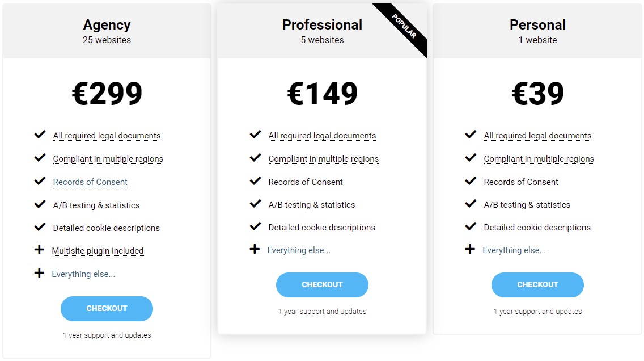Click the Agency plan heading
Image resolution: width=644 pixels, height=361 pixels.
[107, 25]
